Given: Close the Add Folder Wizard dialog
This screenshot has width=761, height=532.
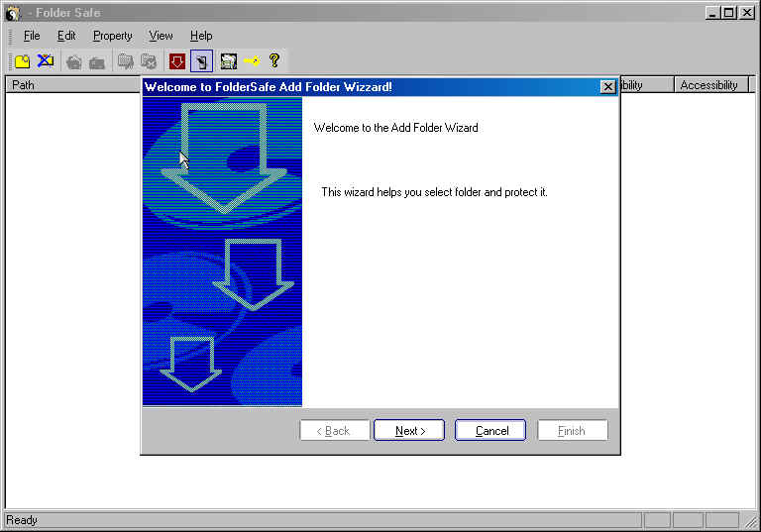Looking at the screenshot, I should pyautogui.click(x=607, y=87).
